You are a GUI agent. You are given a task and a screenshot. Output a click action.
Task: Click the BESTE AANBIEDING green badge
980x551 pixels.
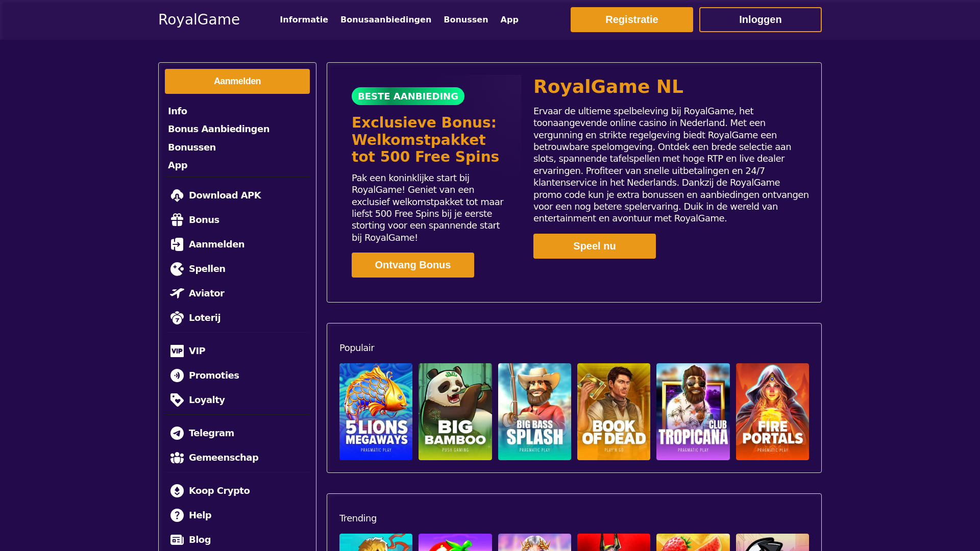pyautogui.click(x=408, y=96)
